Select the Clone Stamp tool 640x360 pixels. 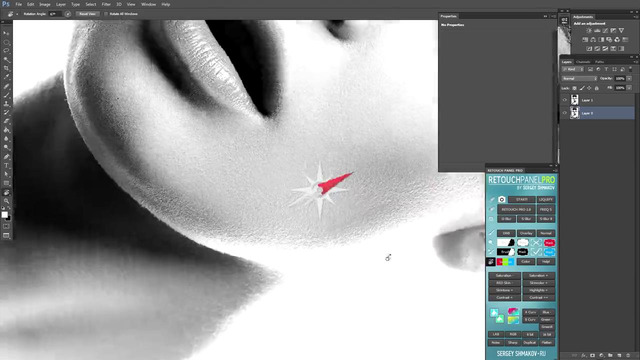pos(6,104)
